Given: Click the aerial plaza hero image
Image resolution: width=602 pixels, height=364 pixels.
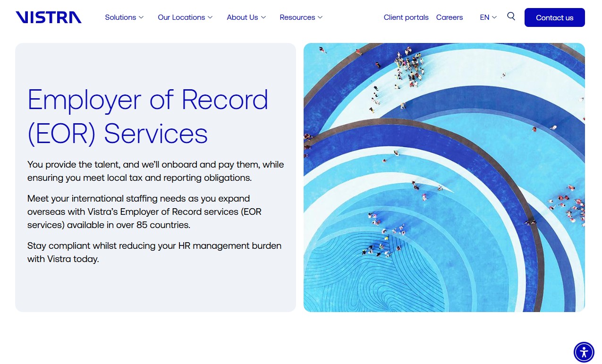Looking at the screenshot, I should (444, 178).
